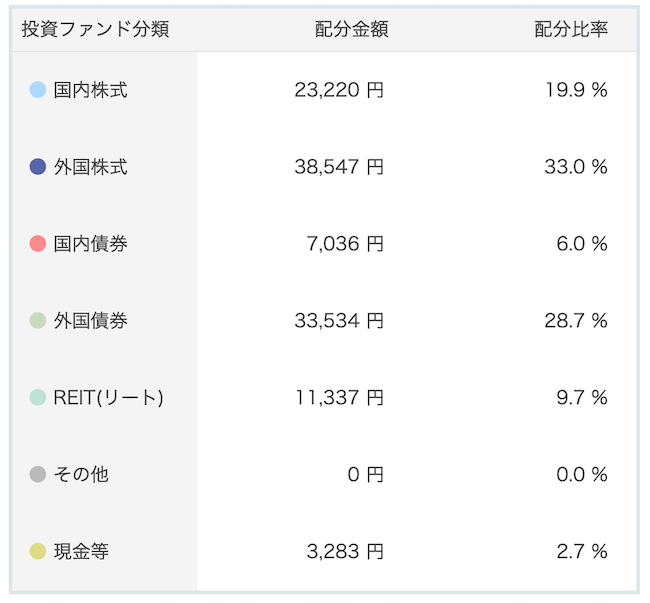The image size is (650, 603).
Task: Click the 9.7 % REIT ratio value
Action: pos(582,397)
